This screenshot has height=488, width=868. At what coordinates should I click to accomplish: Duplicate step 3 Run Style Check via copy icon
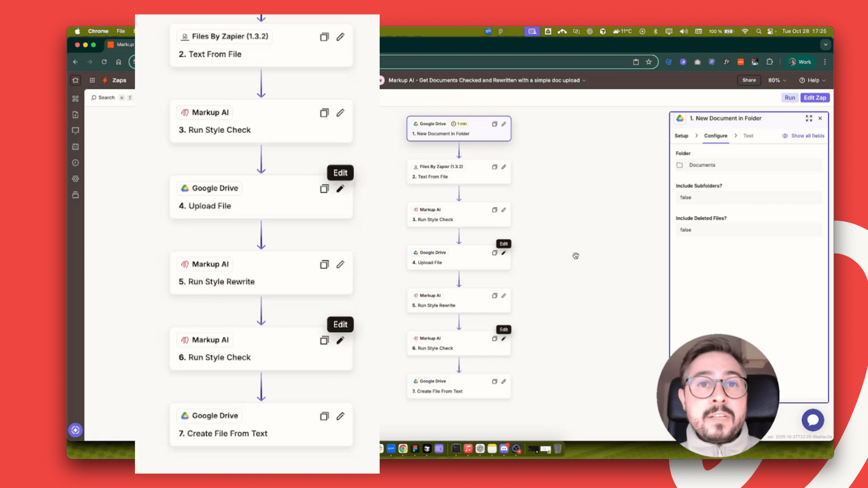pos(324,112)
